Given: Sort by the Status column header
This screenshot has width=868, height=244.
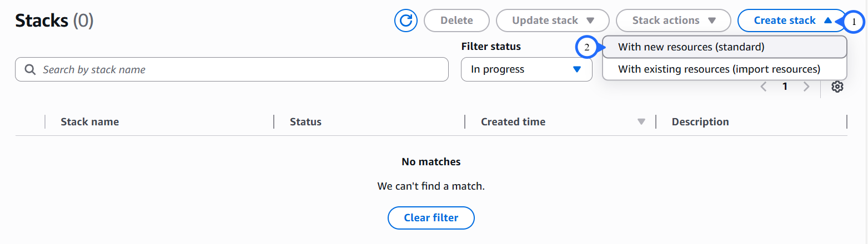Looking at the screenshot, I should pos(305,122).
